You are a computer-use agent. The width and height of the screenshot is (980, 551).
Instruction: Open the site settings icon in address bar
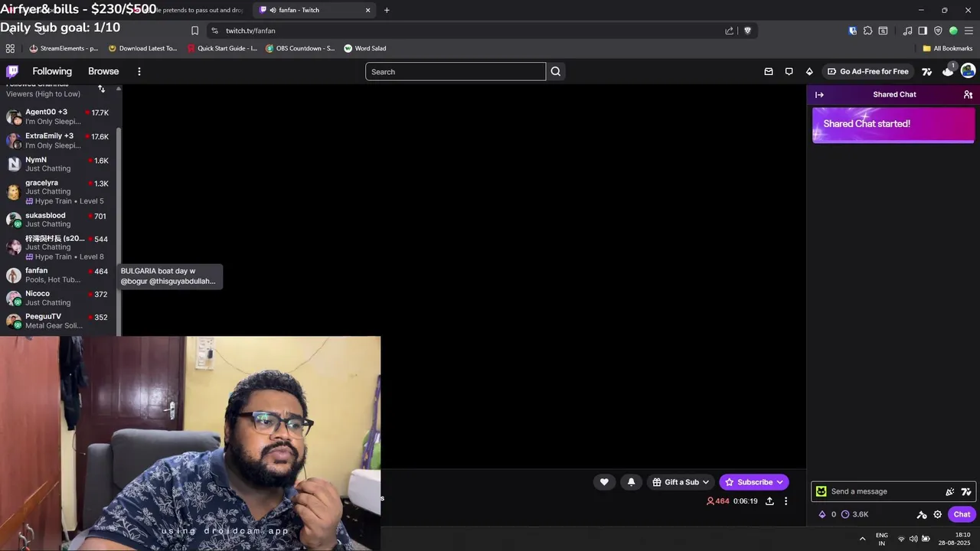(x=214, y=31)
